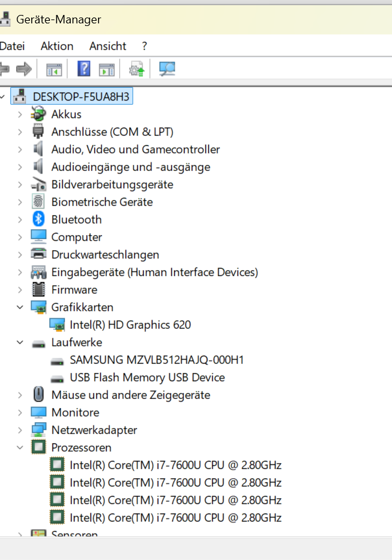
Task: Collapse the Grafikkarten category
Action: click(x=20, y=307)
